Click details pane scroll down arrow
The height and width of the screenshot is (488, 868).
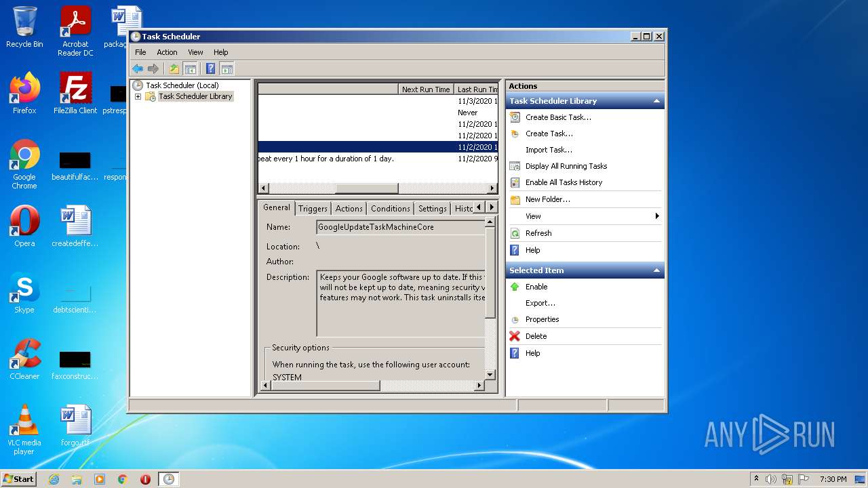(490, 373)
